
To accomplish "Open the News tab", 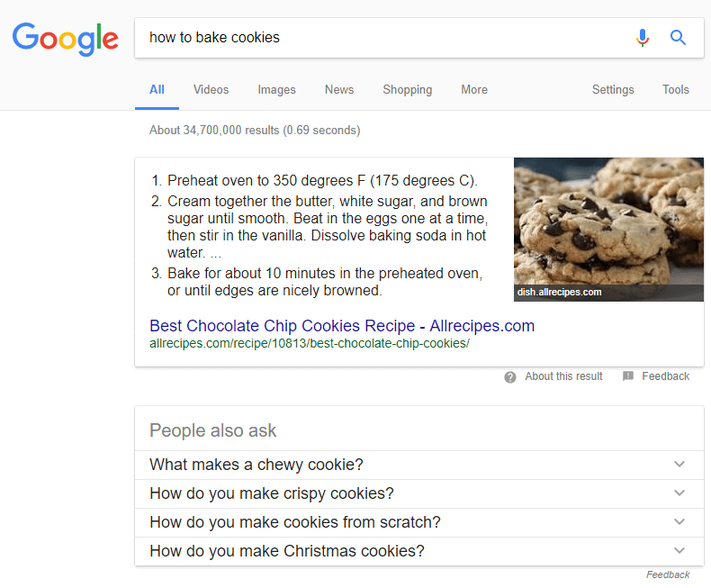I will pyautogui.click(x=339, y=90).
